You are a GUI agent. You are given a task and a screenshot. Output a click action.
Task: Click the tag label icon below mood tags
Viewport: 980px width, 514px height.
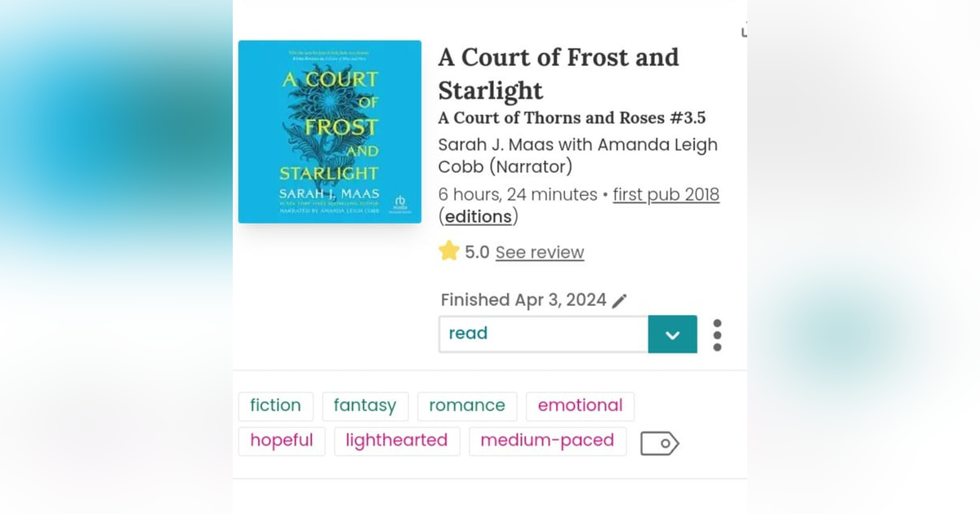click(x=660, y=443)
